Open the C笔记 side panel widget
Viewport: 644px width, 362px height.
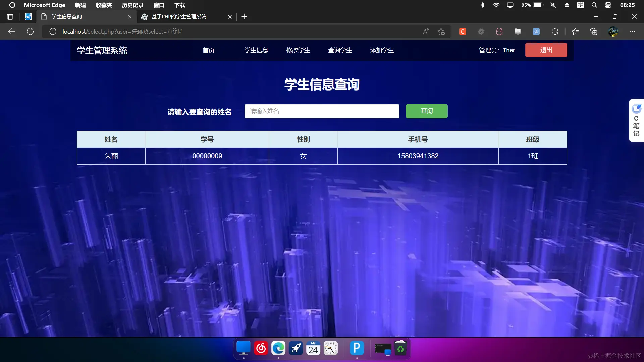click(x=636, y=121)
